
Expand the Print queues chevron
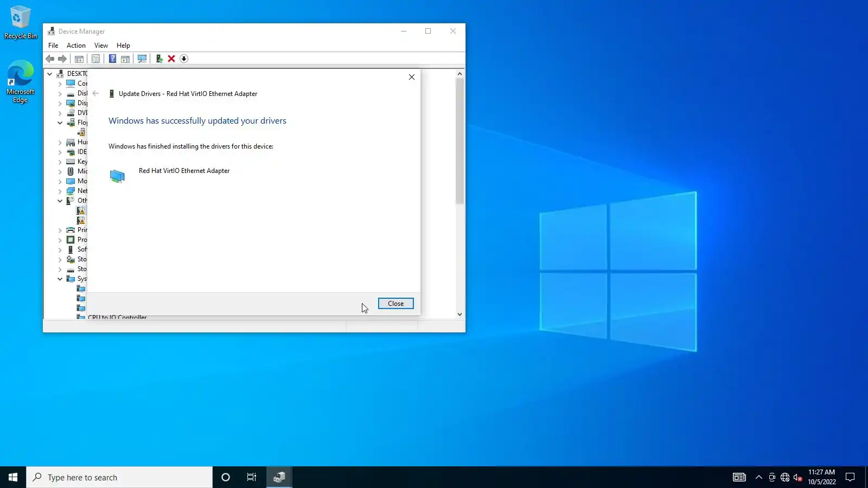(60, 230)
